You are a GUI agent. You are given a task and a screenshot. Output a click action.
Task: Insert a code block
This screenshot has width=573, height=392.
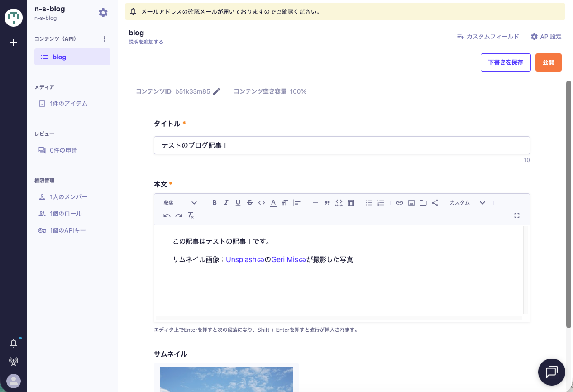click(339, 203)
